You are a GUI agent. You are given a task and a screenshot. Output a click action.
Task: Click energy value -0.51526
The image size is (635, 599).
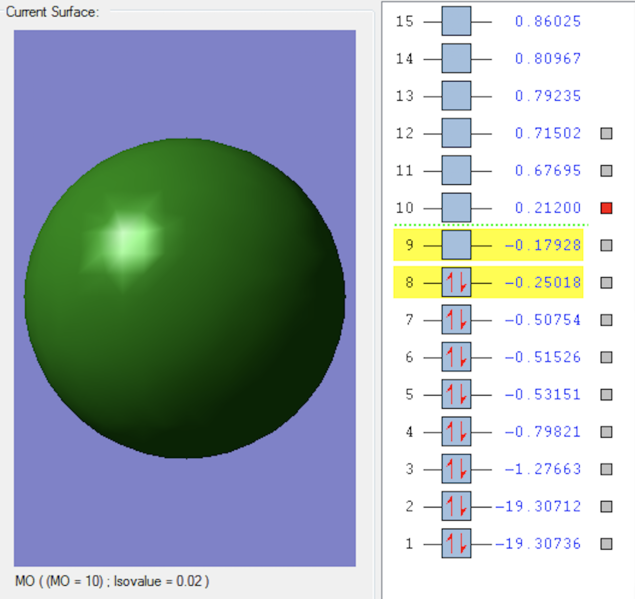[543, 357]
